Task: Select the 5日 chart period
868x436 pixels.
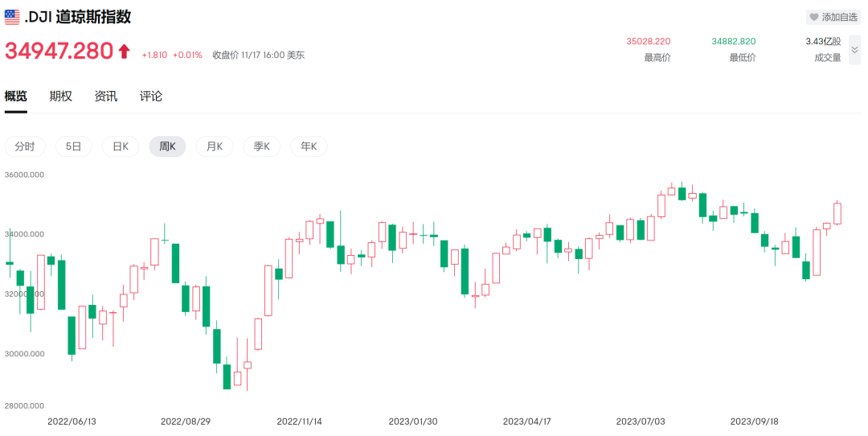Action: (x=74, y=146)
